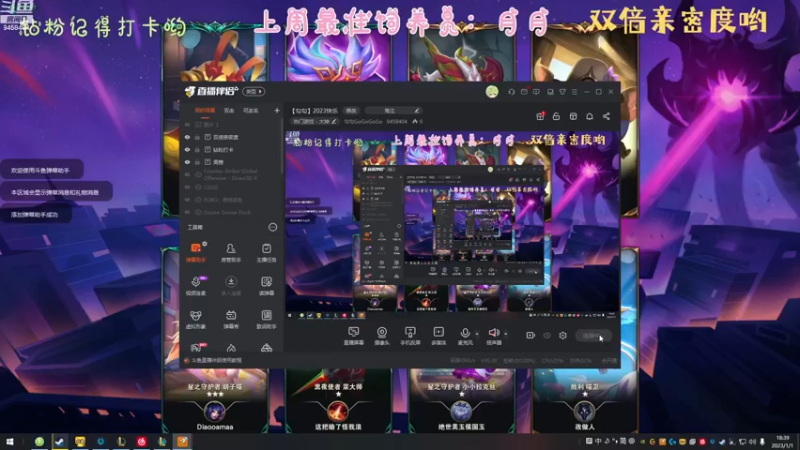The width and height of the screenshot is (800, 450).
Task: Open the 主播任务 streamer tasks tool
Action: pos(266,253)
